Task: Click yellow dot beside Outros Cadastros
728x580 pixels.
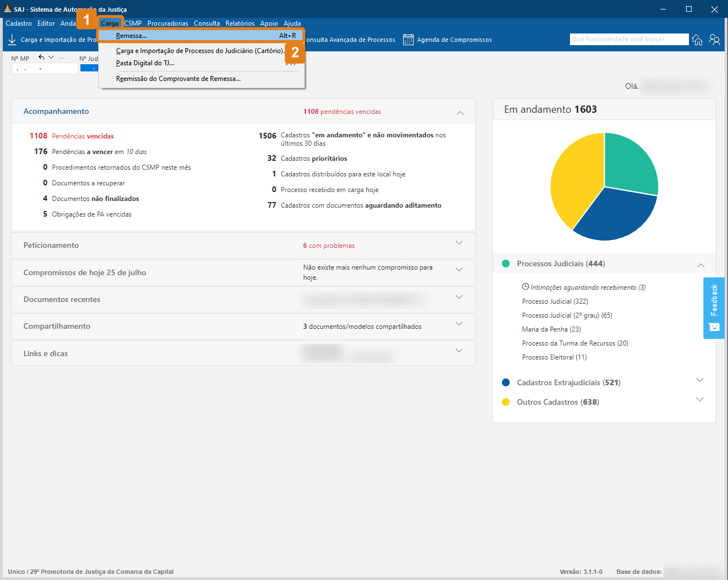Action: 506,402
